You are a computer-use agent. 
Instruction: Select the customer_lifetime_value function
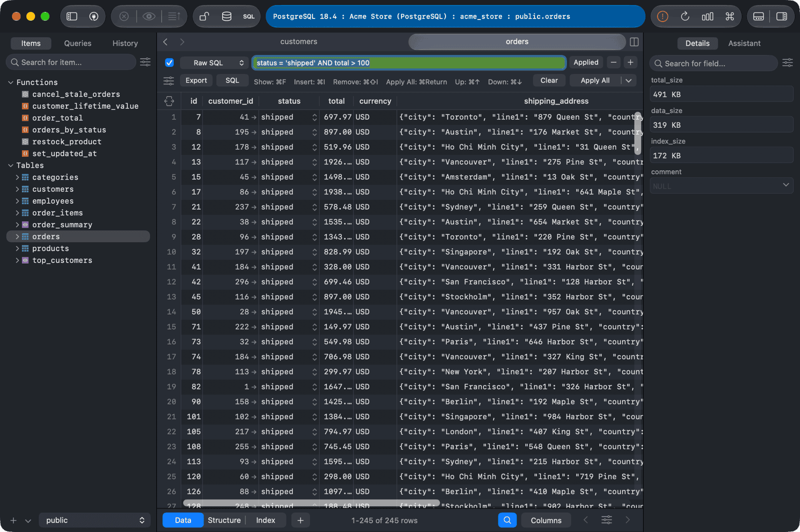point(85,106)
